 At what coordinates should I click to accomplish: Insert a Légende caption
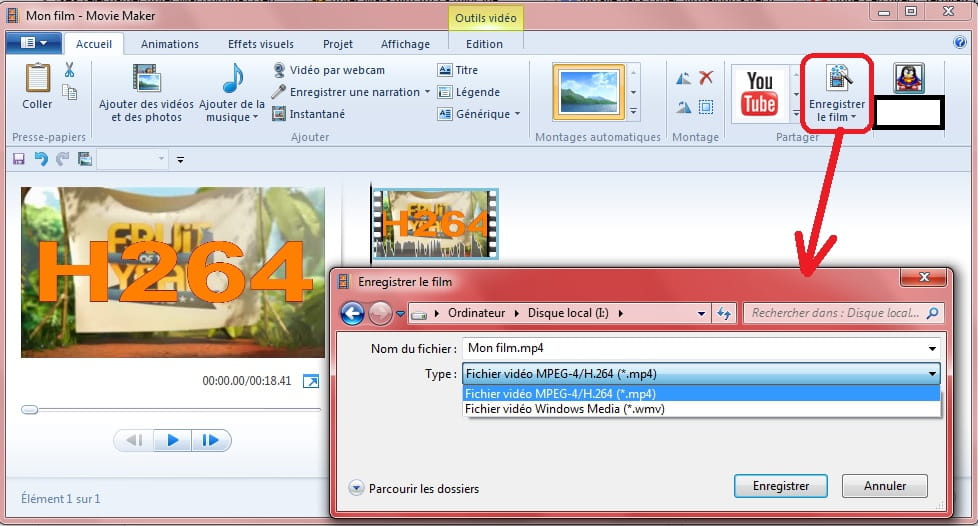point(469,92)
